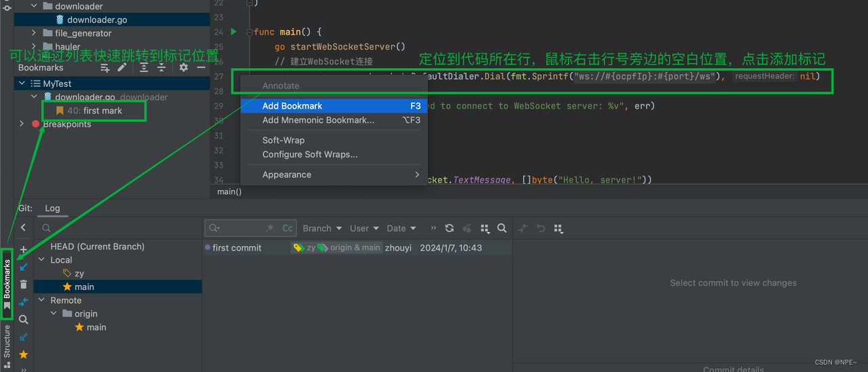Click the branches search field
The height and width of the screenshot is (372, 868).
click(115, 229)
